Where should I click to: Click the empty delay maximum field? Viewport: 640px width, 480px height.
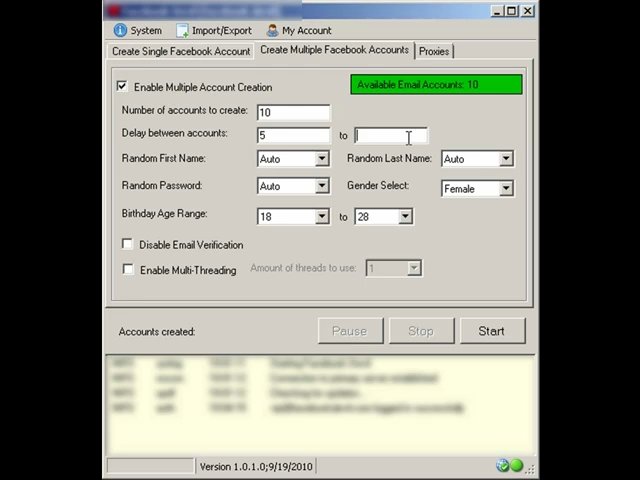(391, 136)
